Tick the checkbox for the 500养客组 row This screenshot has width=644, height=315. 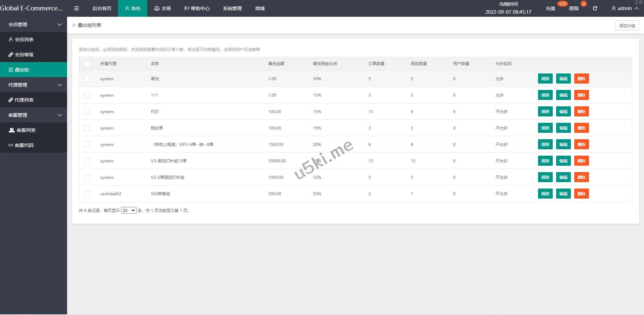(x=87, y=194)
